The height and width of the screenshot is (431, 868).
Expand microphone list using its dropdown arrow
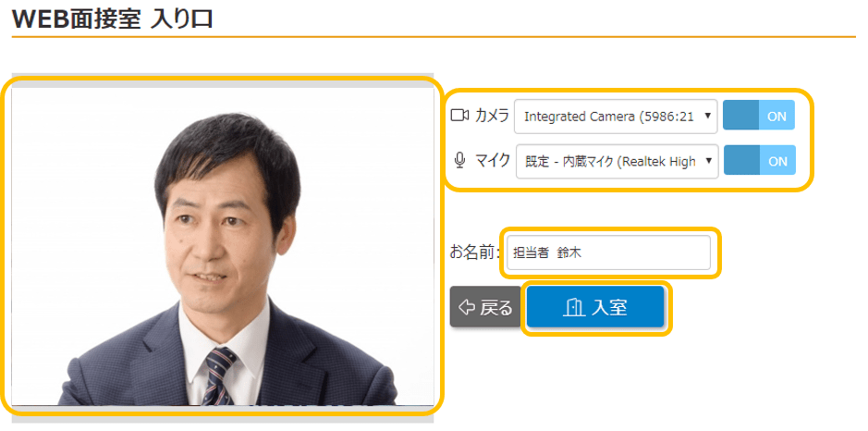(x=707, y=161)
